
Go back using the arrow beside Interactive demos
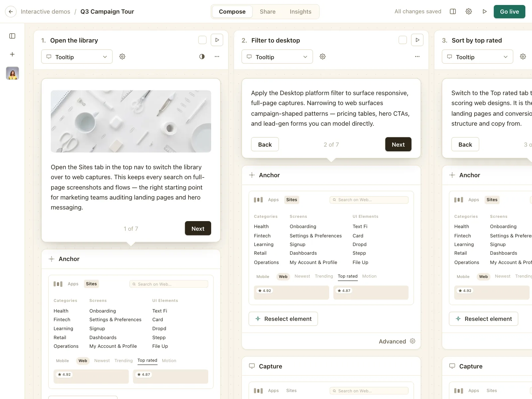11,12
